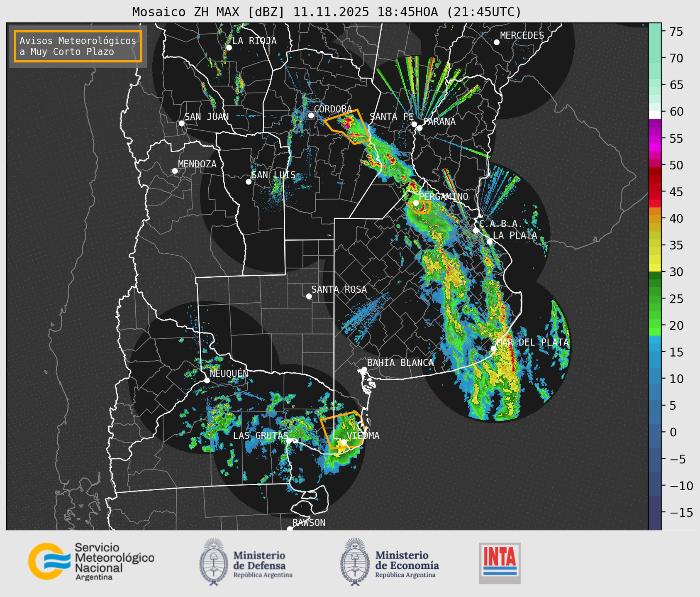Click the San Luis city marker dot
Image resolution: width=700 pixels, height=597 pixels.
click(249, 182)
